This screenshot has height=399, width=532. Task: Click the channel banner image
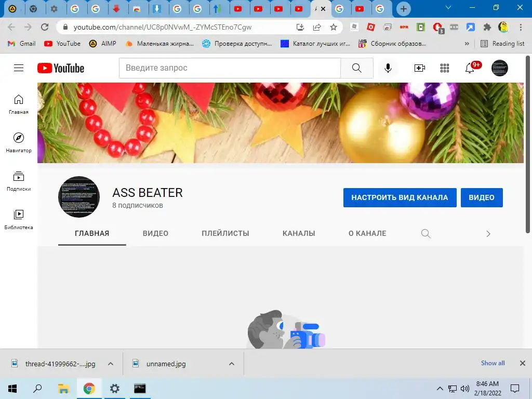tap(280, 123)
